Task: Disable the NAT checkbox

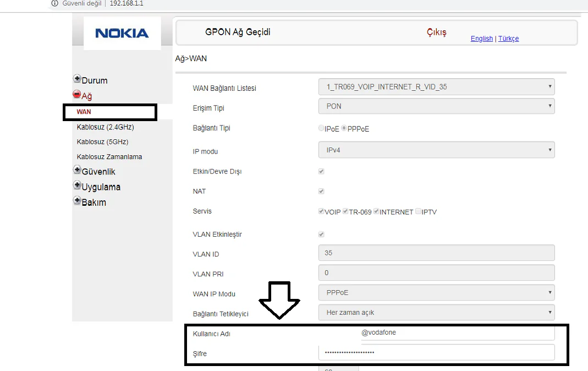Action: 321,191
